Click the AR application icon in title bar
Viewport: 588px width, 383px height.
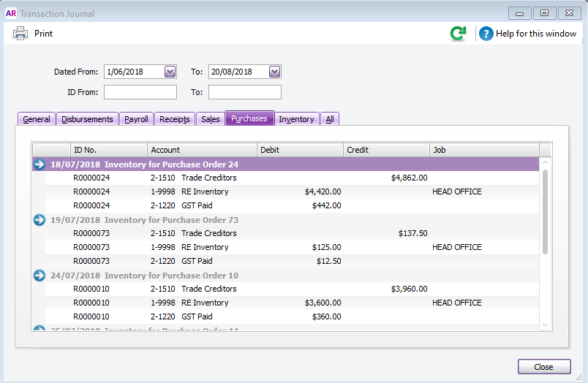[11, 13]
